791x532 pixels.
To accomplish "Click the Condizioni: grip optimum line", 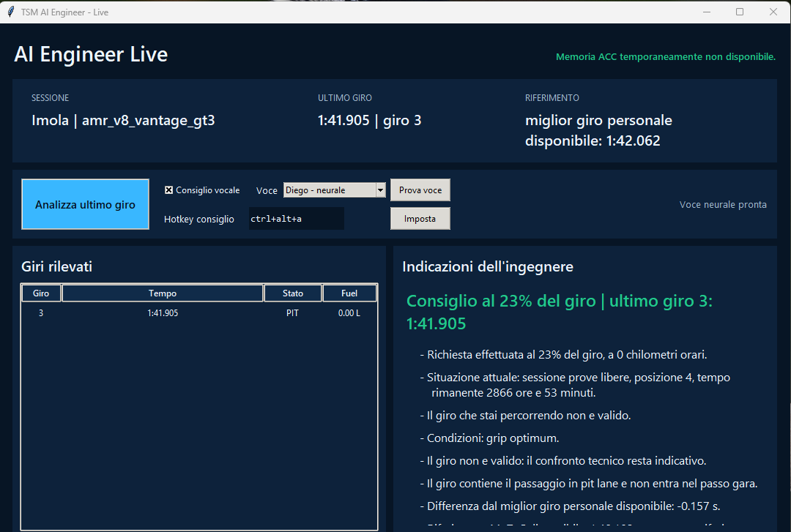I will [489, 438].
